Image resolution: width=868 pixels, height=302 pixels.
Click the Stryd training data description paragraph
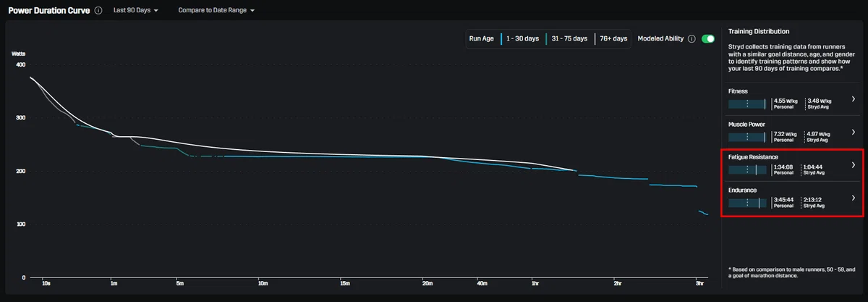pyautogui.click(x=791, y=57)
